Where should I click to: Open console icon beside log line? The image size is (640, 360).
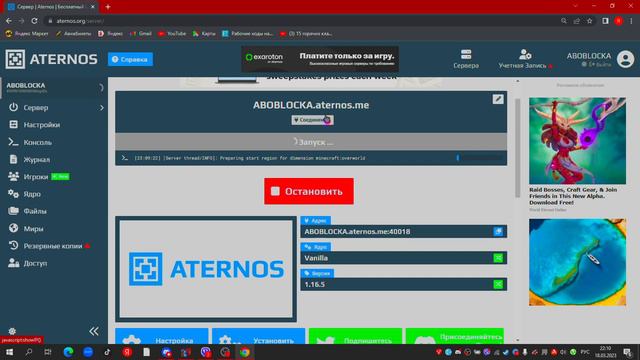124,158
